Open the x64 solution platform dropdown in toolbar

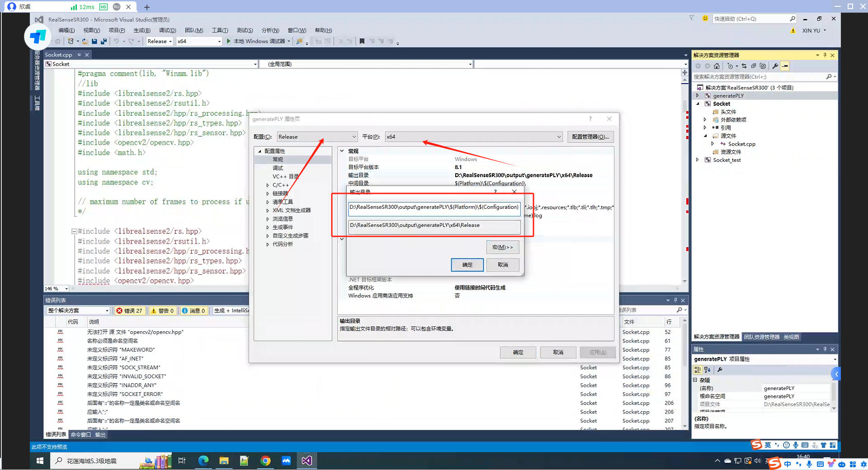(x=199, y=41)
